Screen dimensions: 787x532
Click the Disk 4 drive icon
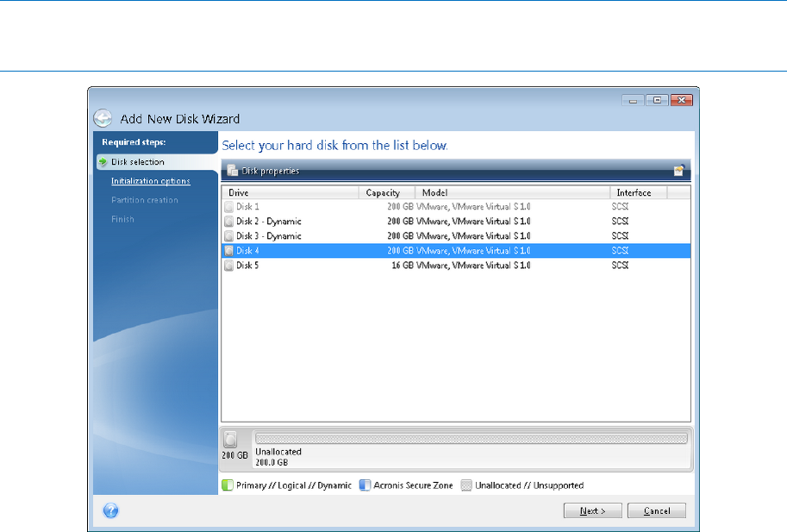click(x=229, y=250)
